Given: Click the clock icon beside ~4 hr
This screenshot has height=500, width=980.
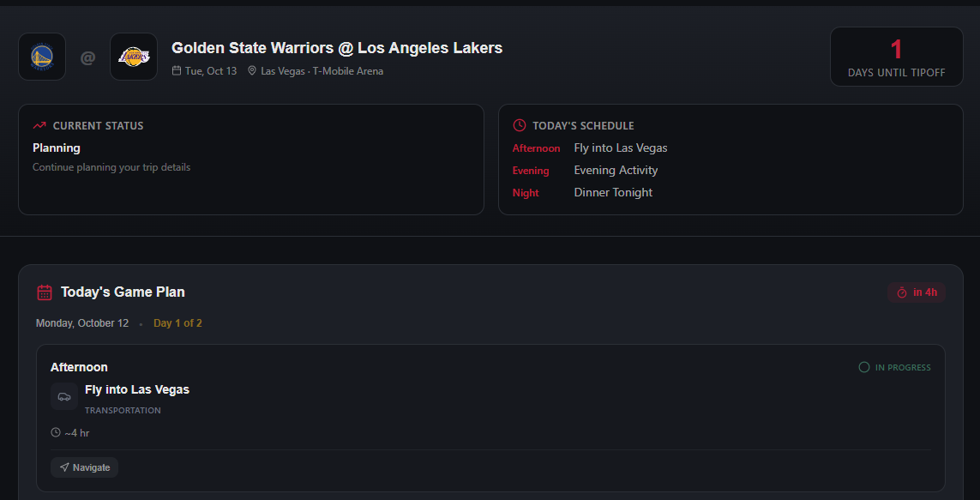Looking at the screenshot, I should 56,432.
